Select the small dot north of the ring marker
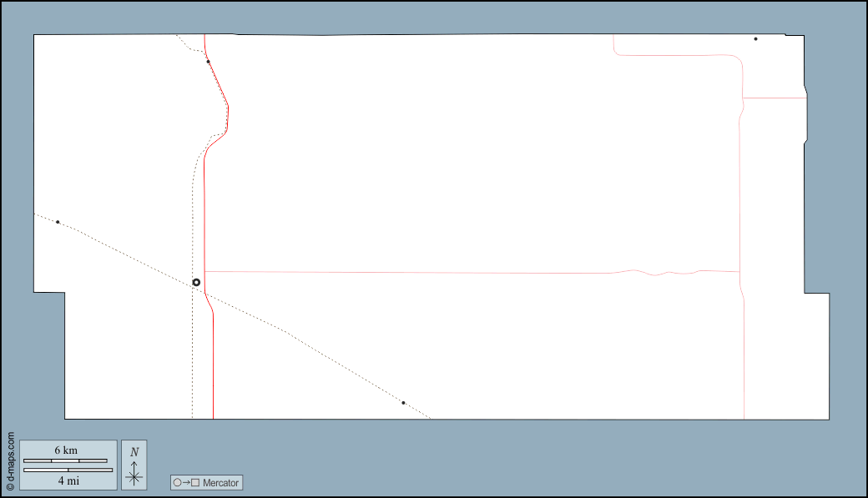Image resolution: width=868 pixels, height=498 pixels. pos(208,62)
